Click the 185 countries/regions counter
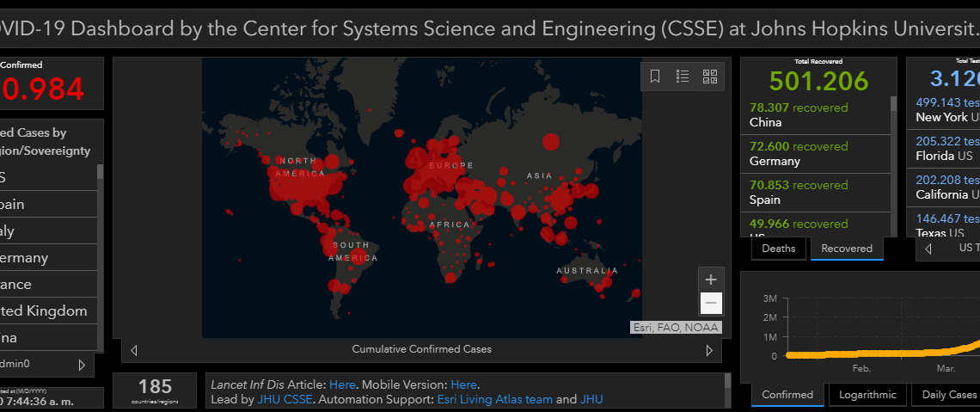Image resolution: width=980 pixels, height=412 pixels. pyautogui.click(x=155, y=390)
